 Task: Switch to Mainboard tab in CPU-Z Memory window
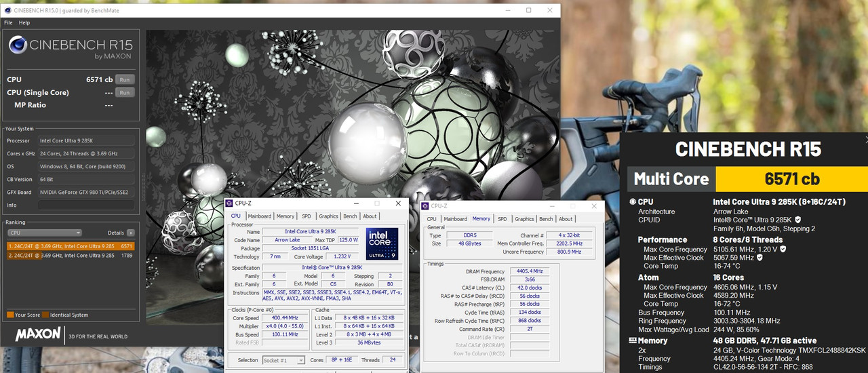click(455, 219)
